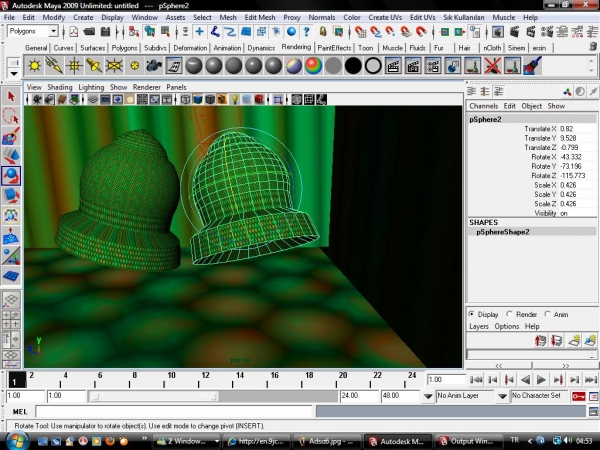This screenshot has height=450, width=600.
Task: Toggle the auto keyframe red key button
Action: (578, 396)
